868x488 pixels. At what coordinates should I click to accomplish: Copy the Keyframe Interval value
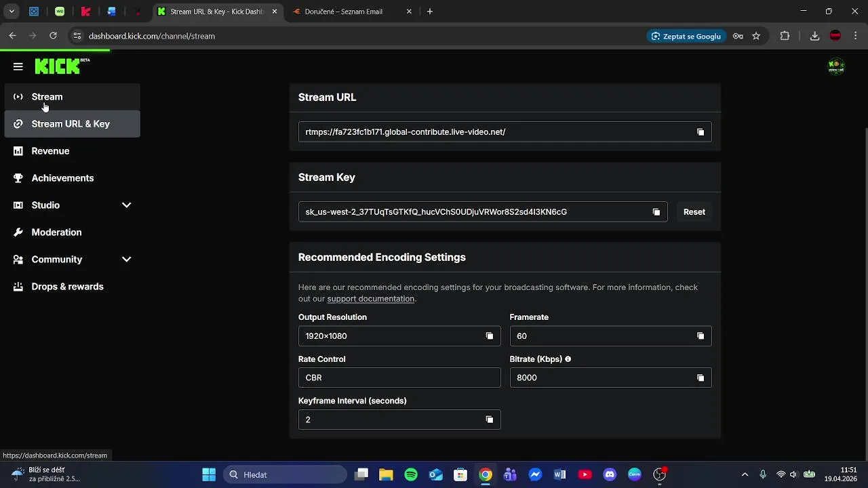(x=489, y=420)
